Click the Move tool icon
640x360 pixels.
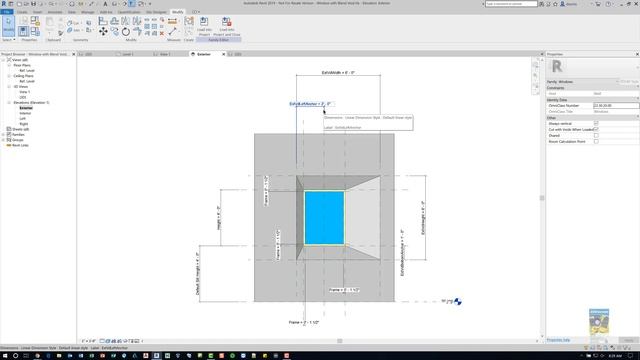tap(103, 31)
